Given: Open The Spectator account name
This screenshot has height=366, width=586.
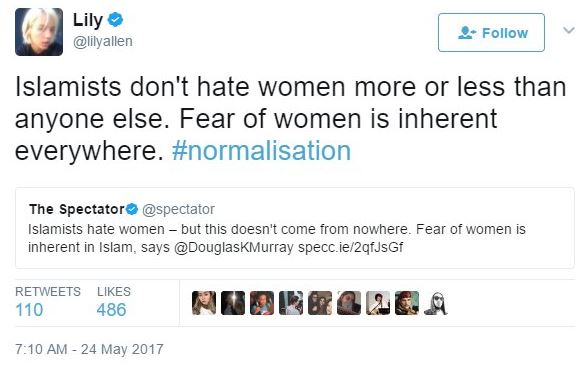Looking at the screenshot, I should tap(77, 209).
